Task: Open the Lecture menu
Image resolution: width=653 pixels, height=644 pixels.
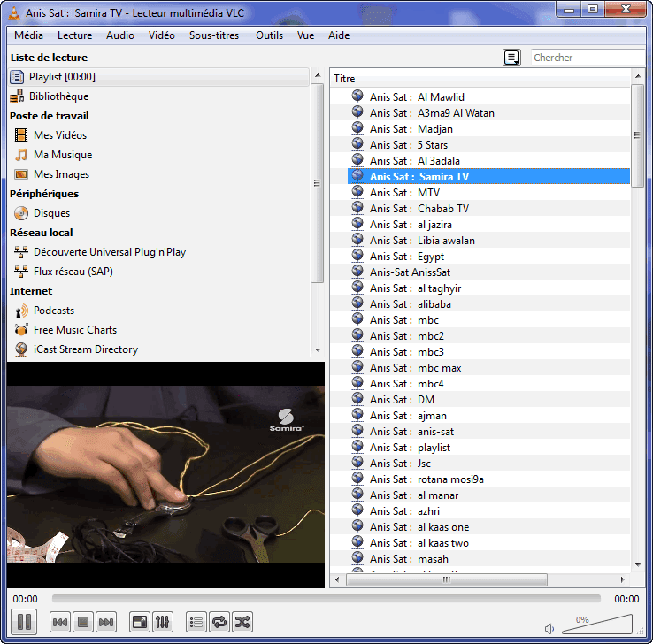Action: 75,35
